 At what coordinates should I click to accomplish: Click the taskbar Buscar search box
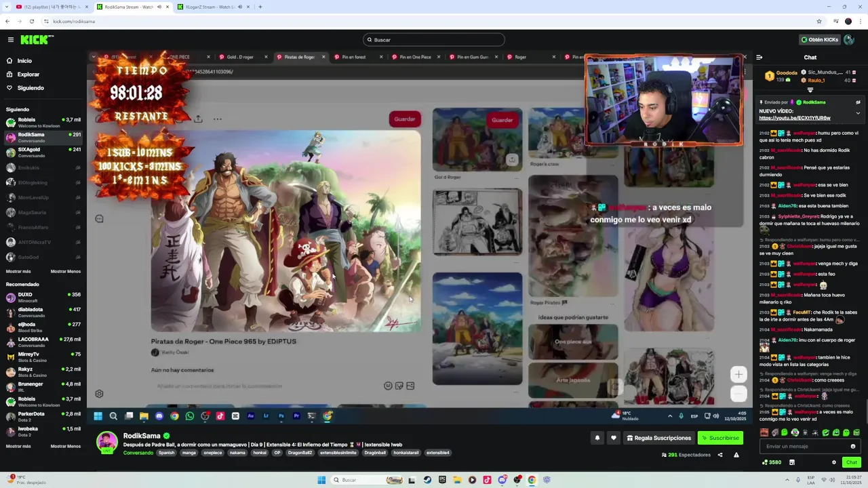(x=366, y=480)
